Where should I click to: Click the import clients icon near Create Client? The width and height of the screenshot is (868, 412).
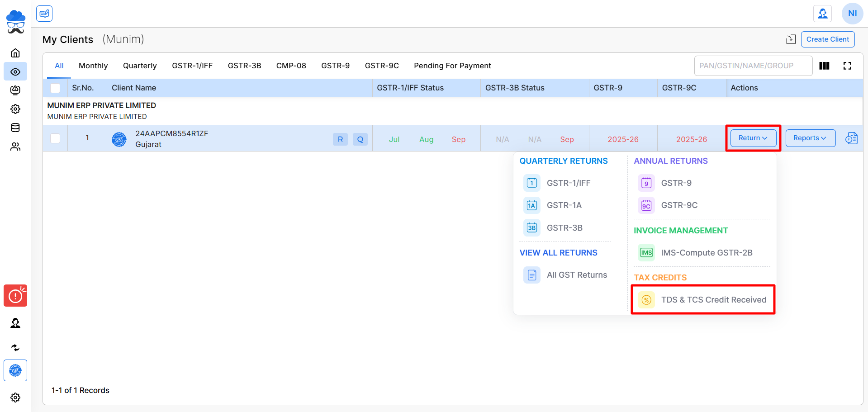(x=791, y=39)
